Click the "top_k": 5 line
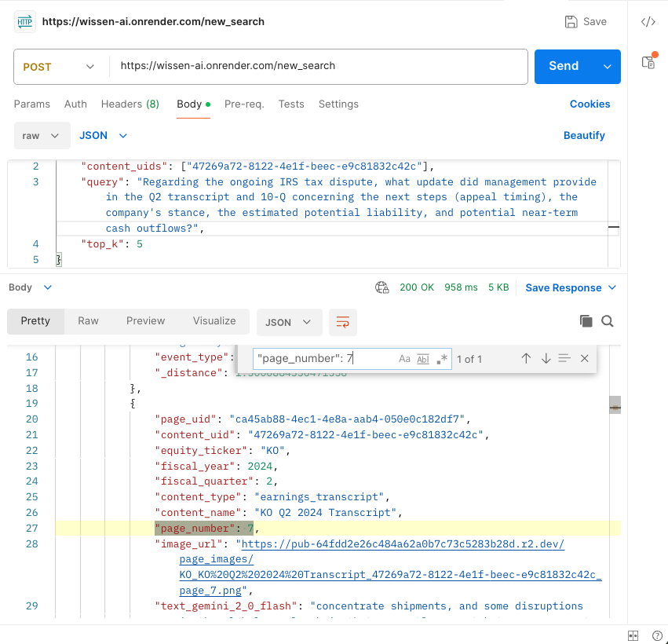 click(x=112, y=244)
